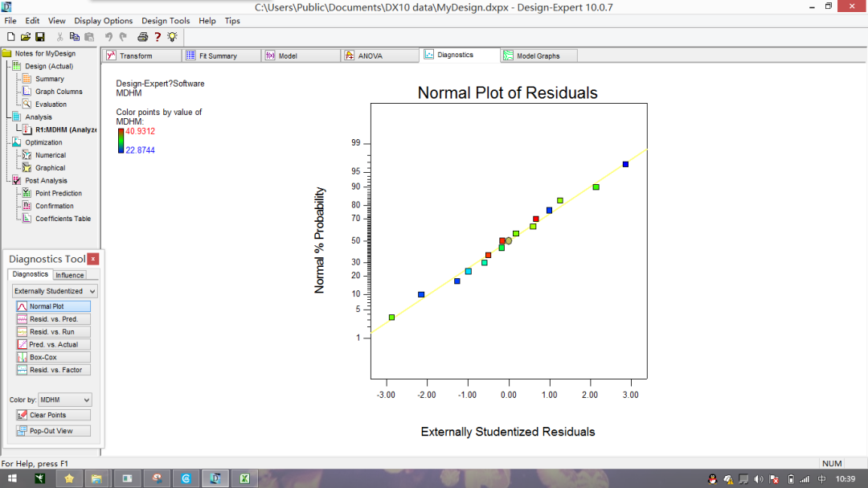The width and height of the screenshot is (868, 488).
Task: Click the Save toolbar icon
Action: tap(40, 37)
